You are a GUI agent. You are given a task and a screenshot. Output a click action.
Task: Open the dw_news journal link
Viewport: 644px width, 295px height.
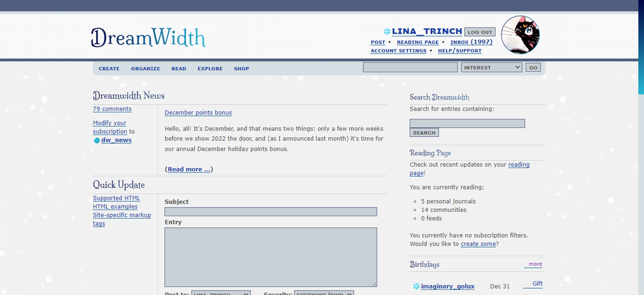[116, 140]
